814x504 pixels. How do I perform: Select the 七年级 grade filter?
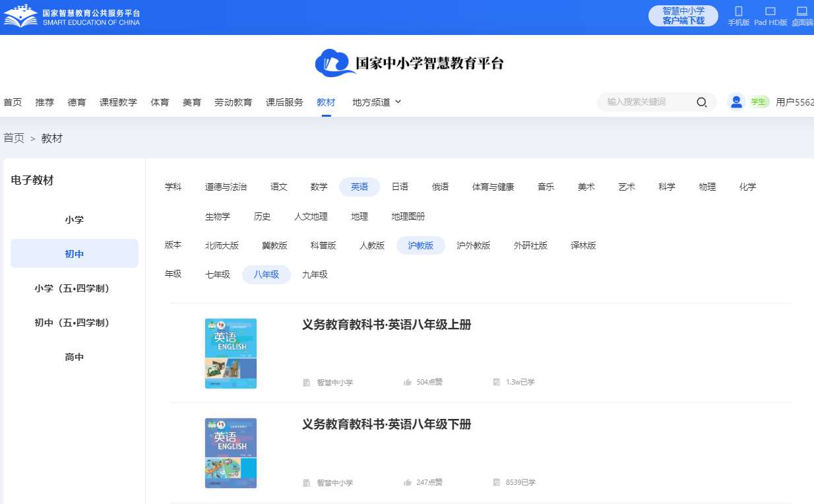[x=218, y=274]
